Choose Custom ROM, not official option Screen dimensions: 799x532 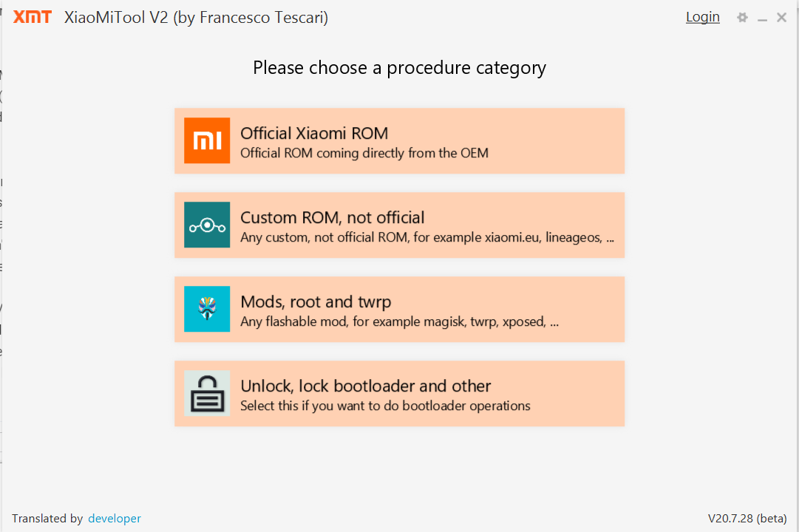pyautogui.click(x=333, y=218)
